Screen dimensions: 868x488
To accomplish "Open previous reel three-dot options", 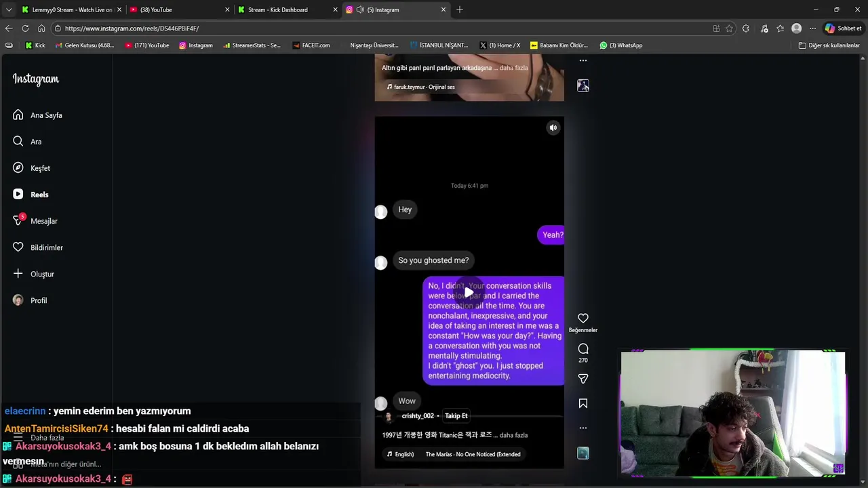I will click(x=583, y=60).
